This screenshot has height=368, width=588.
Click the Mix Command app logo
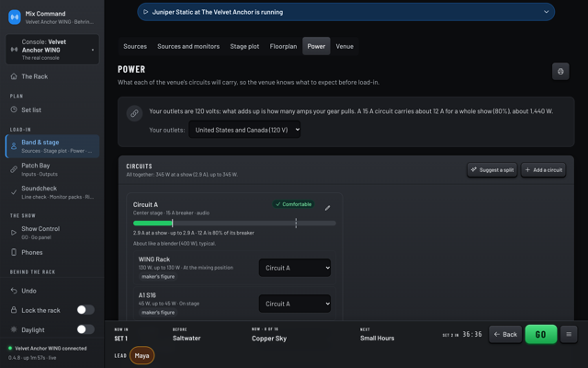(15, 17)
